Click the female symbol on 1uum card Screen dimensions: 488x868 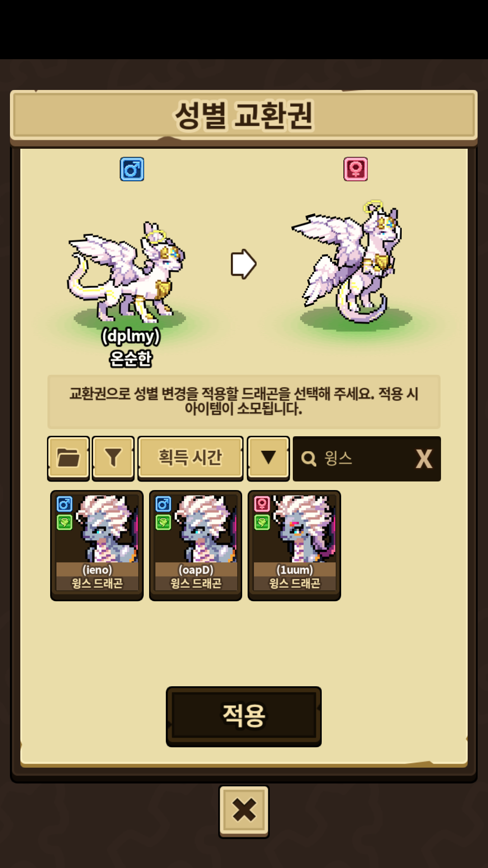262,504
